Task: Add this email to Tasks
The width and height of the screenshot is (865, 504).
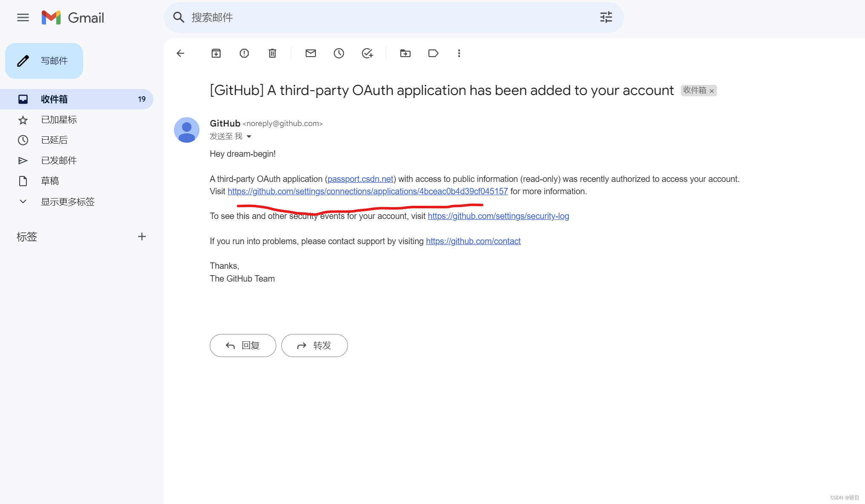Action: (x=367, y=53)
